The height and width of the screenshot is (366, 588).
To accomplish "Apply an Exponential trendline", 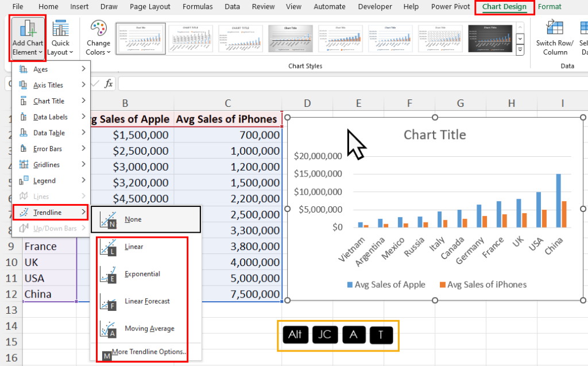I will (x=146, y=274).
